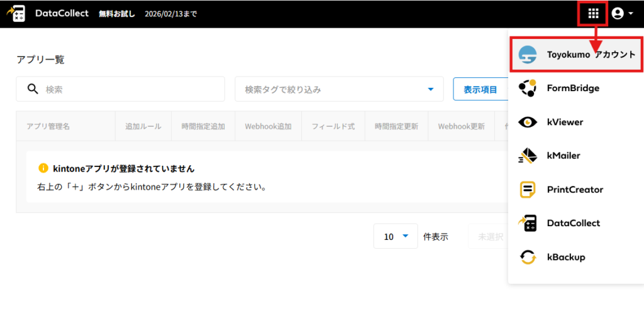Select DataCollect from the app menu
644x314 pixels.
[573, 223]
